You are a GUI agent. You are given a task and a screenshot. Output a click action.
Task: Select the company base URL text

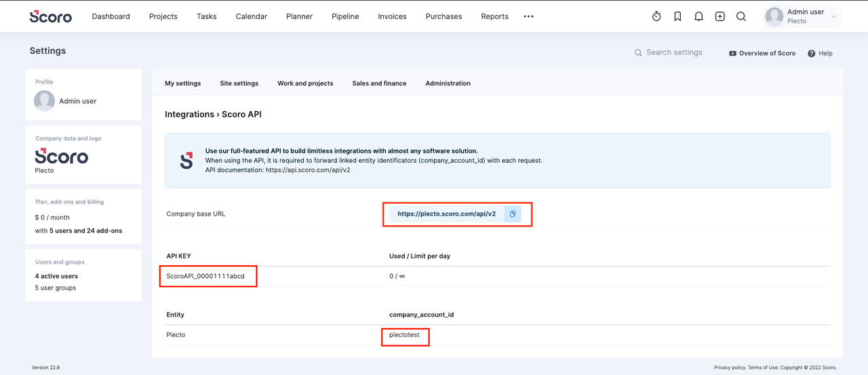(x=446, y=214)
